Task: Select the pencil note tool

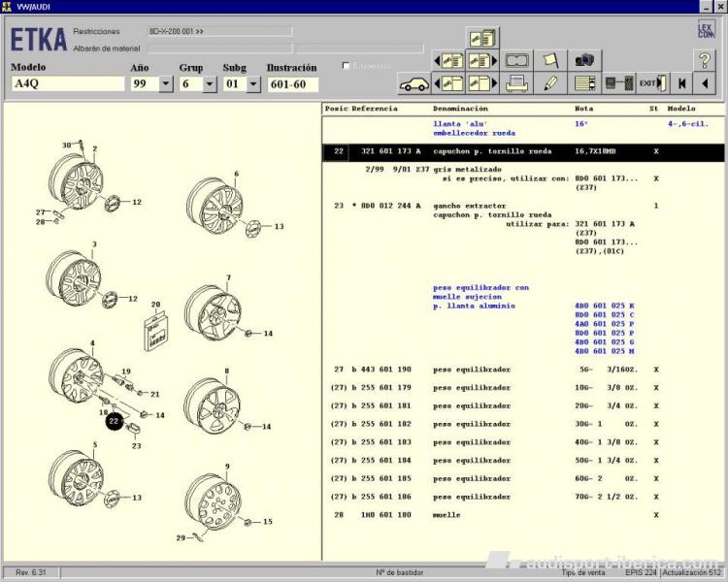Action: coord(550,83)
